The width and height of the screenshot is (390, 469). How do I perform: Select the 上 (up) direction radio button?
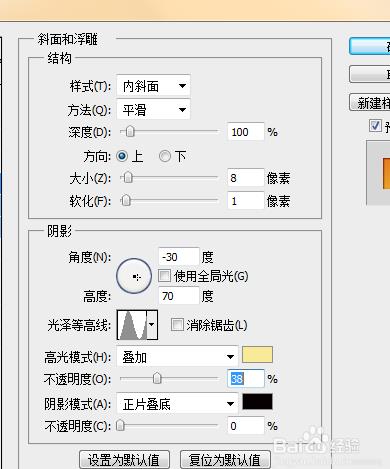click(122, 156)
